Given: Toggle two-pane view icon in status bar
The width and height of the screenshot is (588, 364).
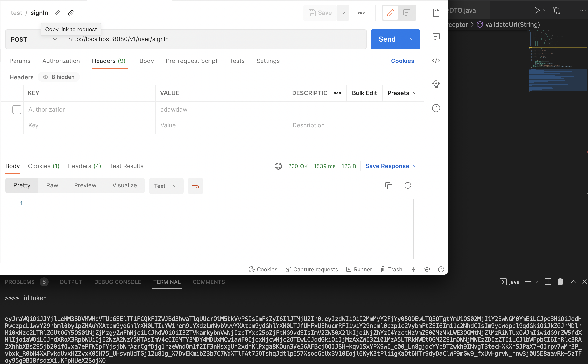Looking at the screenshot, I should point(413,269).
